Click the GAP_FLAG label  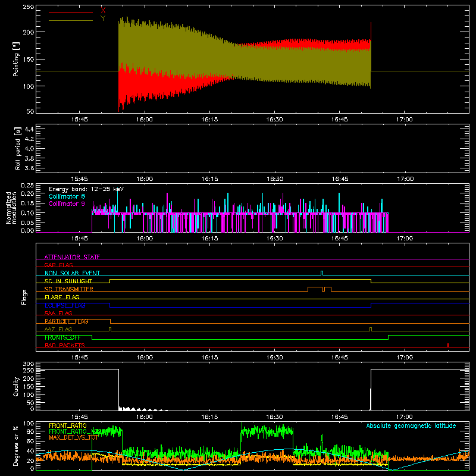click(58, 265)
